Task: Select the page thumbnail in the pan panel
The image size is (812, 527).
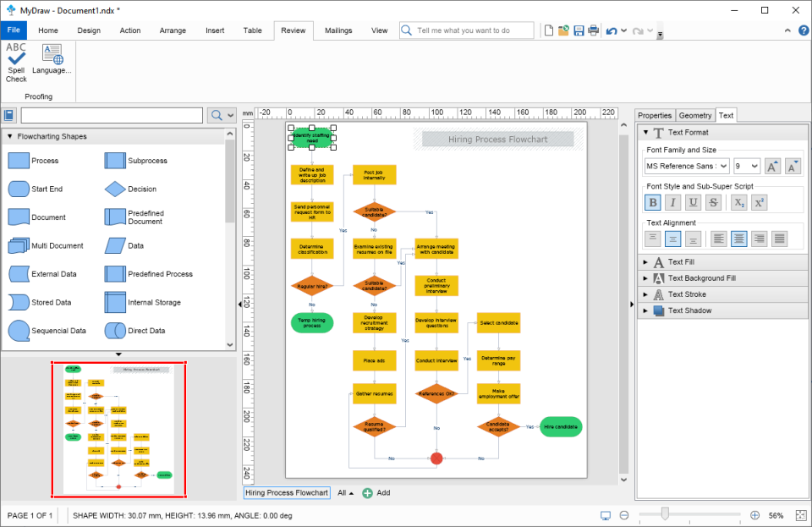Action: [118, 426]
